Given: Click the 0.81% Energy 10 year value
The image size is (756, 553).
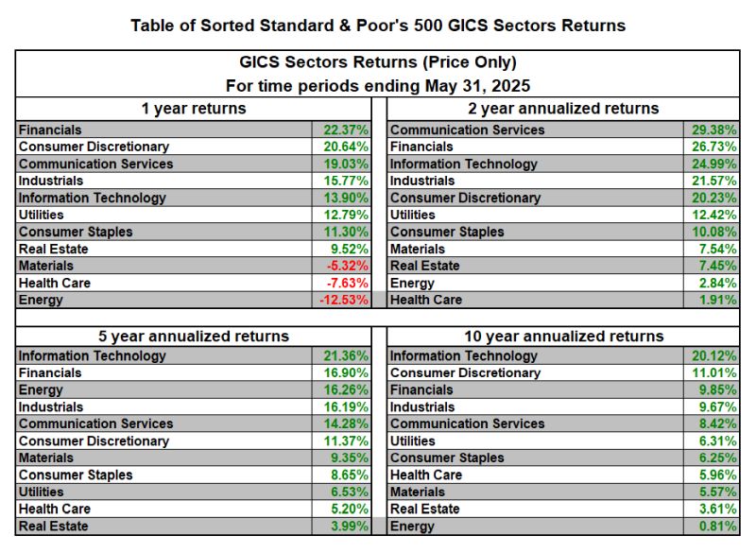Looking at the screenshot, I should tap(716, 527).
